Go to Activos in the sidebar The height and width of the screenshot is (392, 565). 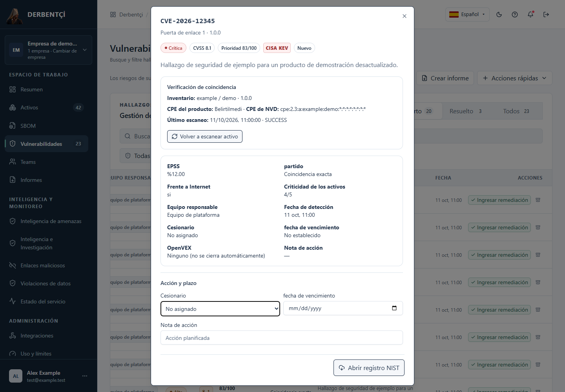[46, 107]
